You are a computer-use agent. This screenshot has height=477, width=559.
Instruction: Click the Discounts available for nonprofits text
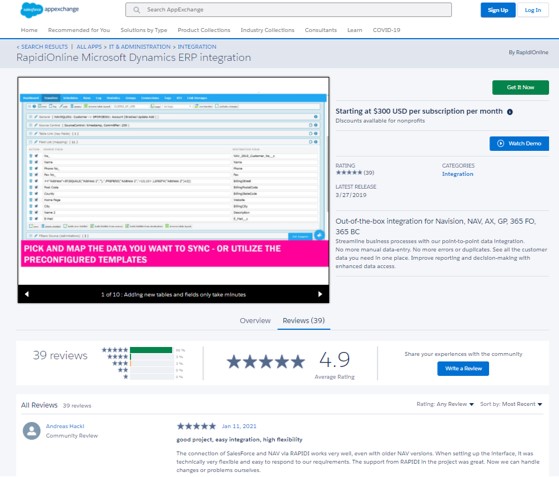[380, 121]
